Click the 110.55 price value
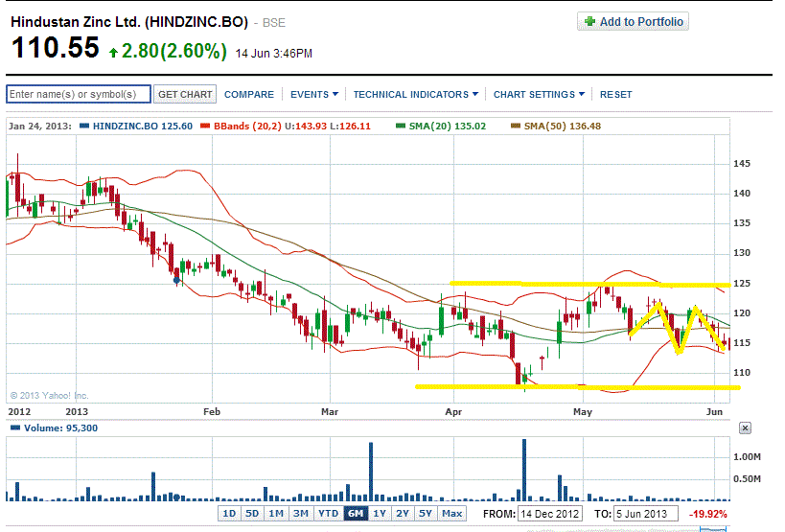This screenshot has height=532, width=785. pos(55,48)
